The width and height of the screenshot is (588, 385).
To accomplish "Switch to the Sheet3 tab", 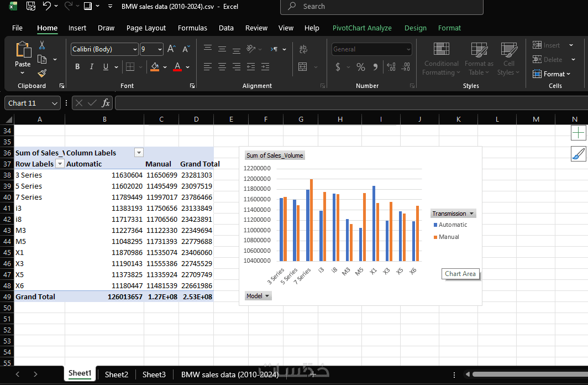I will 154,374.
